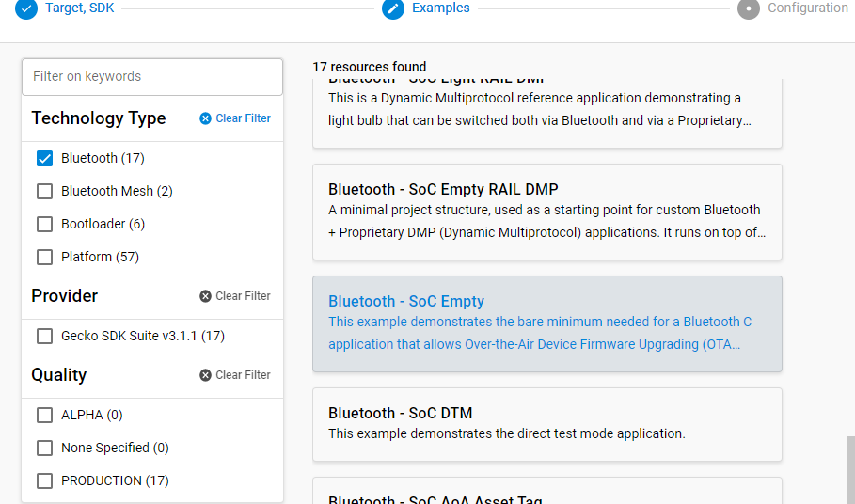Uncheck the Bluetooth technology checkbox
This screenshot has height=504, width=855.
tap(44, 158)
